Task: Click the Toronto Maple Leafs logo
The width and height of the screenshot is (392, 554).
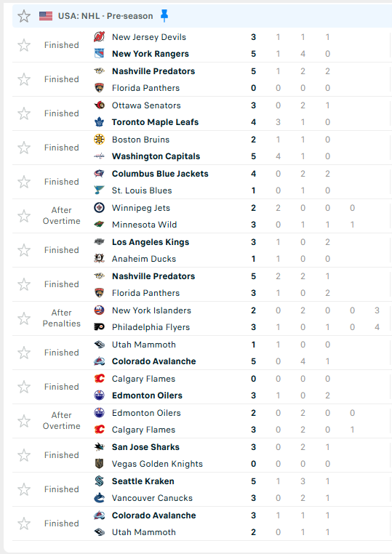Action: click(100, 122)
